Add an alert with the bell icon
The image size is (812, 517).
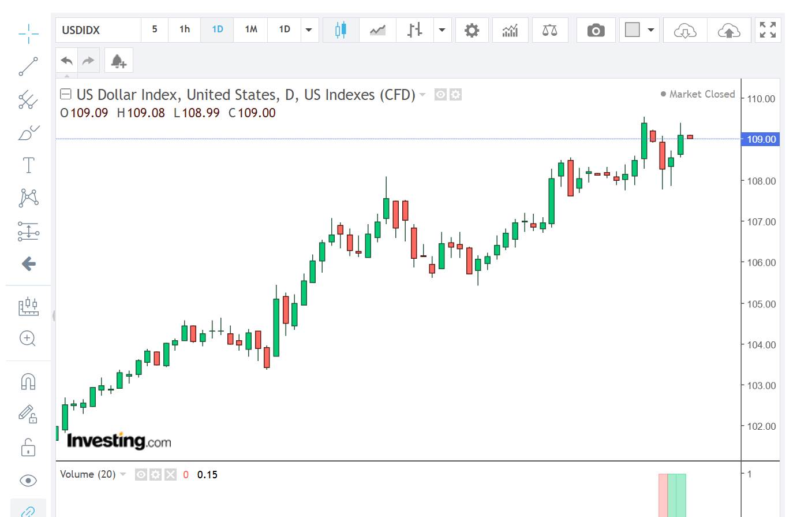pyautogui.click(x=119, y=61)
